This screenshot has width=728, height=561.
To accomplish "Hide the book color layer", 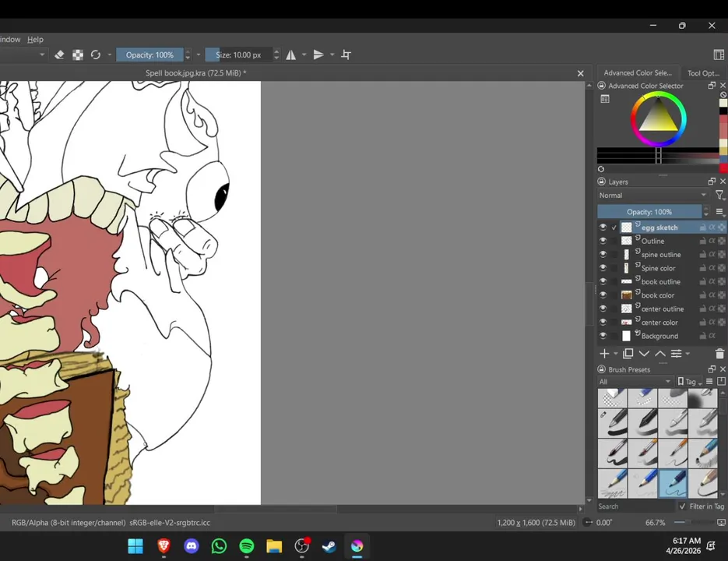I will tap(603, 295).
